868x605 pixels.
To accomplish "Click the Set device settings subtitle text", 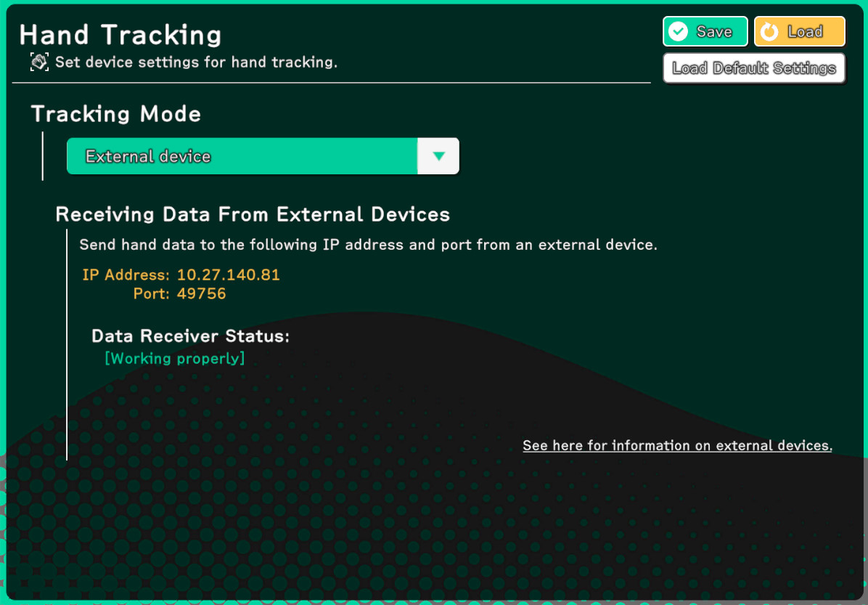I will pyautogui.click(x=196, y=62).
